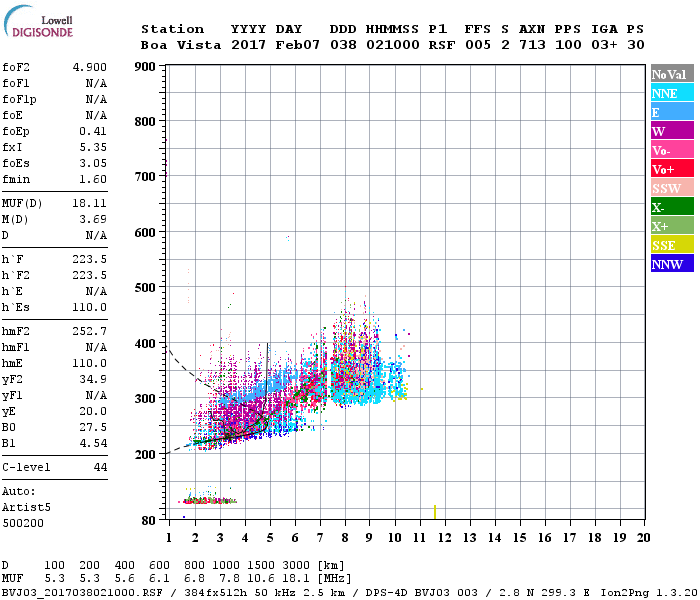700x600 pixels.
Task: Click the E blue legend swatch
Action: [x=672, y=112]
